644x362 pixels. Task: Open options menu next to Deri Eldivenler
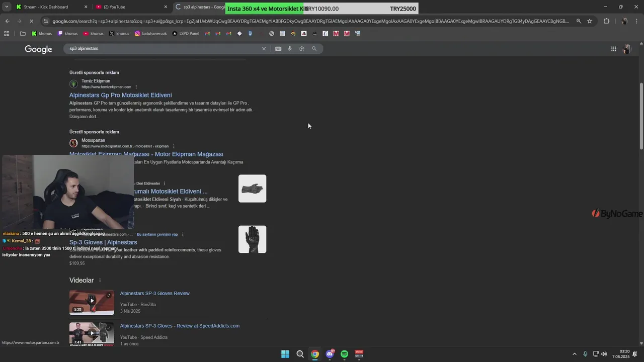tap(164, 184)
